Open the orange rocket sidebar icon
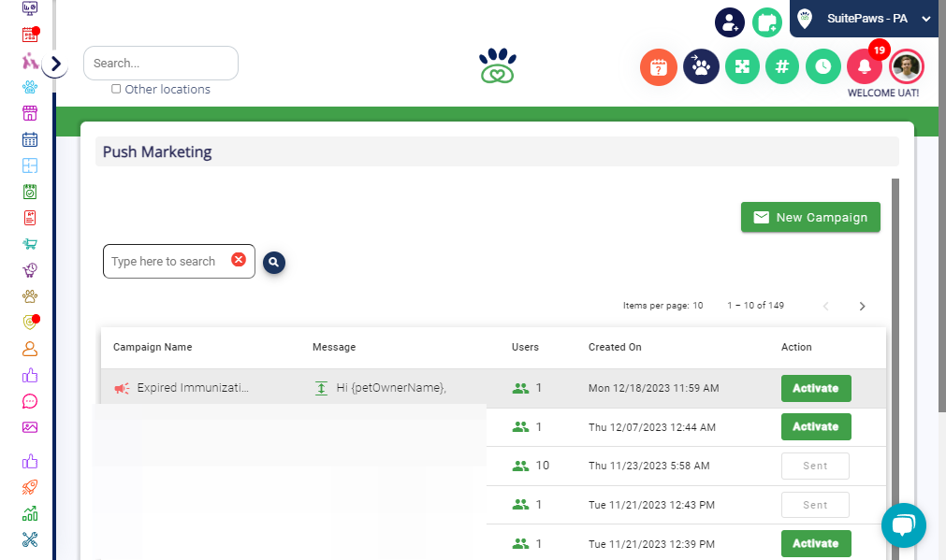The height and width of the screenshot is (560, 946). tap(30, 487)
